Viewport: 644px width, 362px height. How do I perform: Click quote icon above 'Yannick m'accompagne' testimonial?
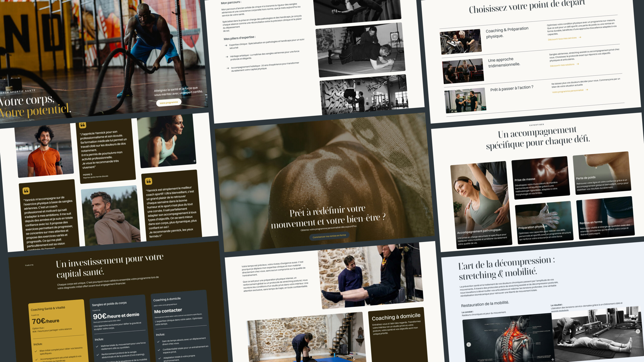pyautogui.click(x=26, y=191)
